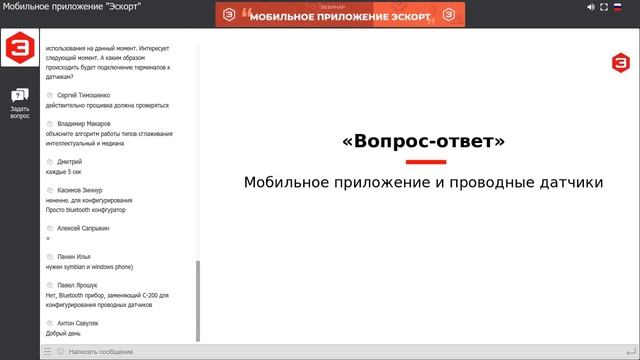This screenshot has width=640, height=360.
Task: Click message 'Просто bluetooth конфигуратор'
Action: click(x=86, y=210)
